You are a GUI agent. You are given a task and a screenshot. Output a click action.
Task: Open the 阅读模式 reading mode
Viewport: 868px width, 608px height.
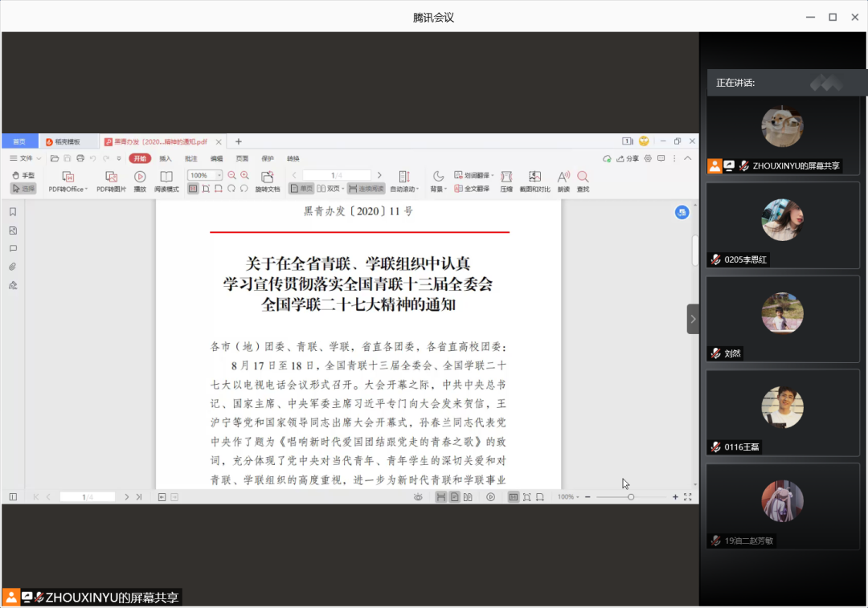[166, 177]
